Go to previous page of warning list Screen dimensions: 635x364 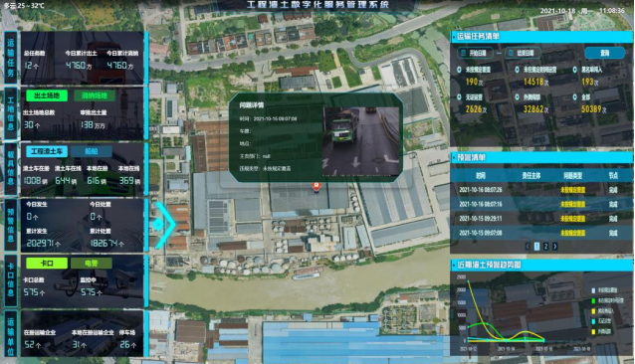tap(528, 246)
